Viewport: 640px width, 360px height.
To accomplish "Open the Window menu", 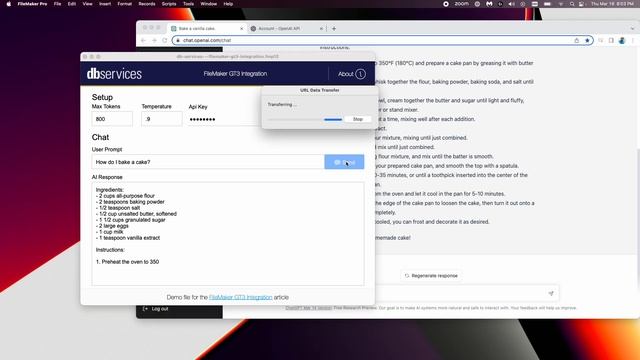I will [209, 4].
